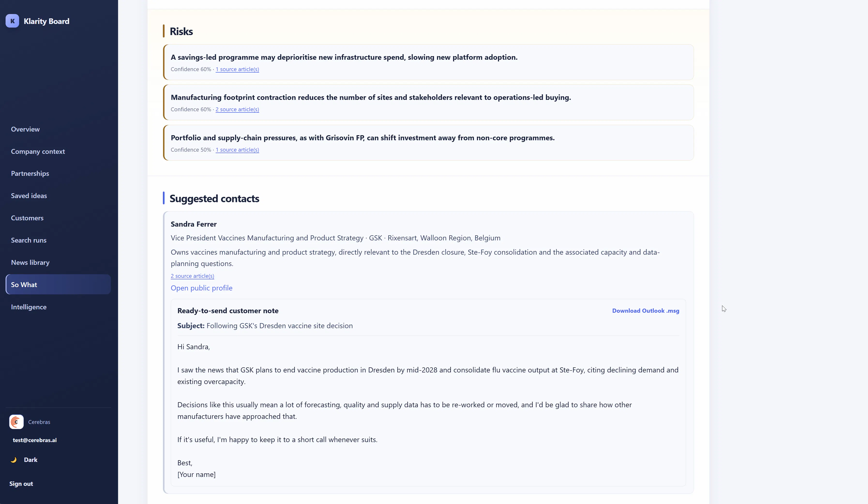Screen dimensions: 868x504
Task: Click the Klarity Board K logo icon
Action: coord(12,21)
